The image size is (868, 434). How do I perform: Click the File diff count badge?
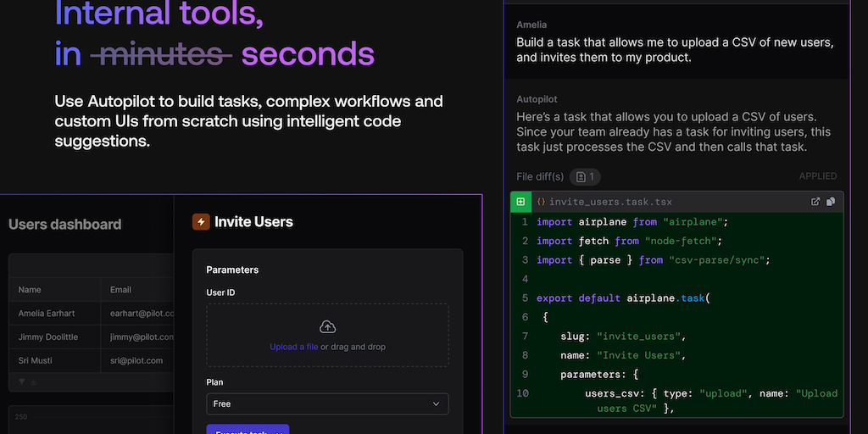pyautogui.click(x=585, y=176)
